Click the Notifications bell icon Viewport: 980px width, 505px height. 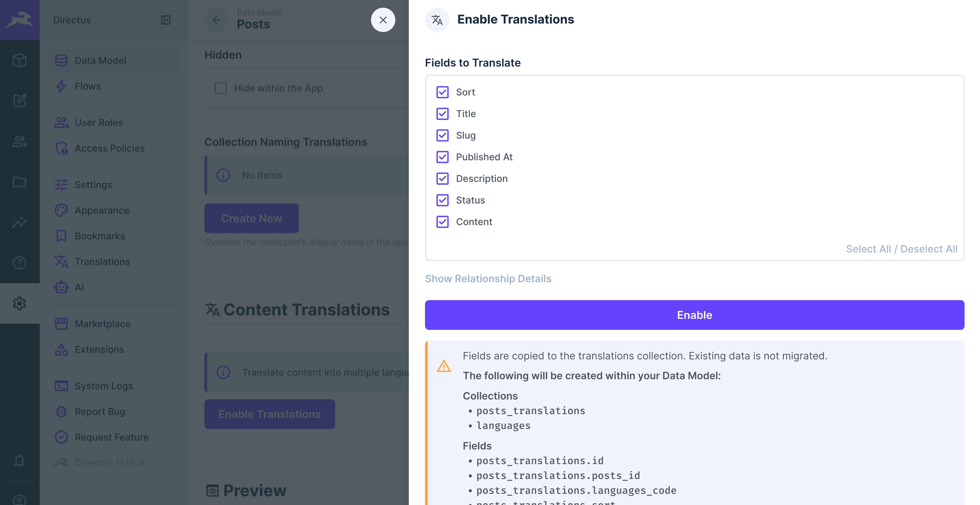pos(19,460)
